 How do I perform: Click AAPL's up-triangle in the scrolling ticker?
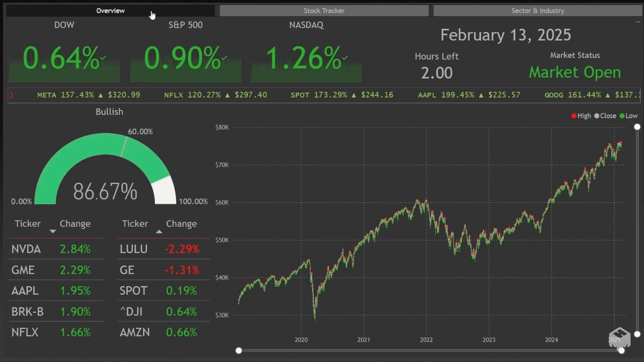point(481,95)
